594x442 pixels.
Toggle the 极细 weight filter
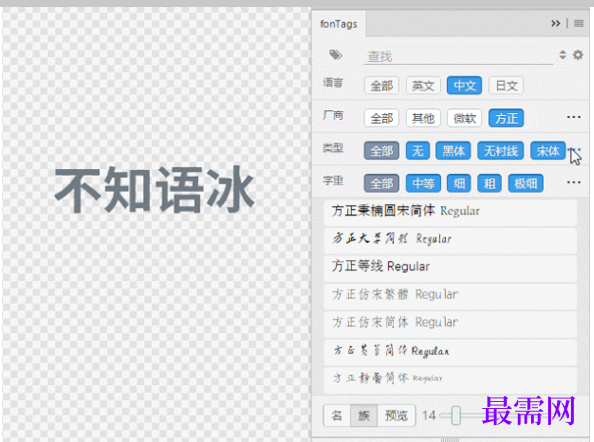click(526, 183)
